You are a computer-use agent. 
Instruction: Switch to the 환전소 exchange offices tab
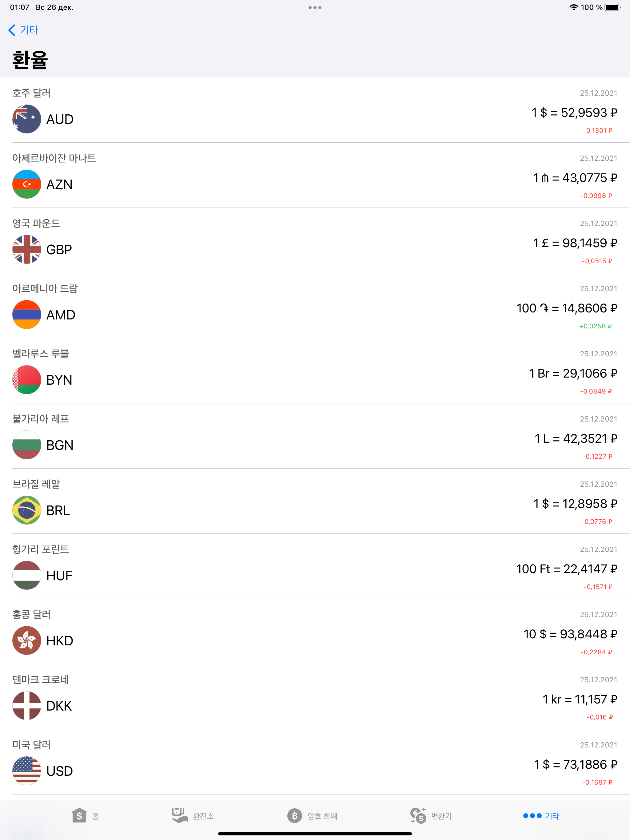(x=193, y=815)
